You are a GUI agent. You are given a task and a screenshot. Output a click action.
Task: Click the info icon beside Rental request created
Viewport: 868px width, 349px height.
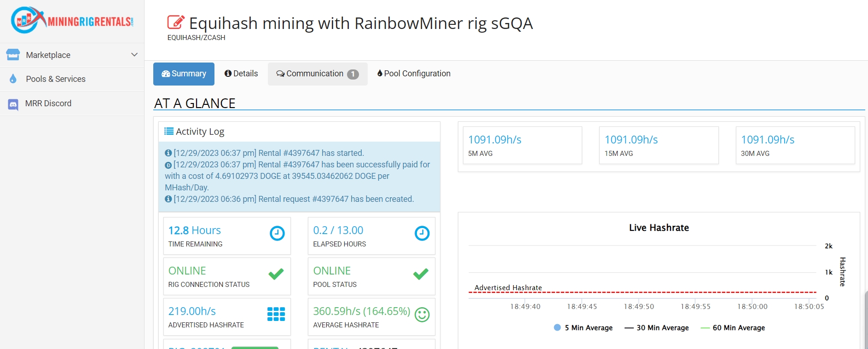[x=168, y=199]
